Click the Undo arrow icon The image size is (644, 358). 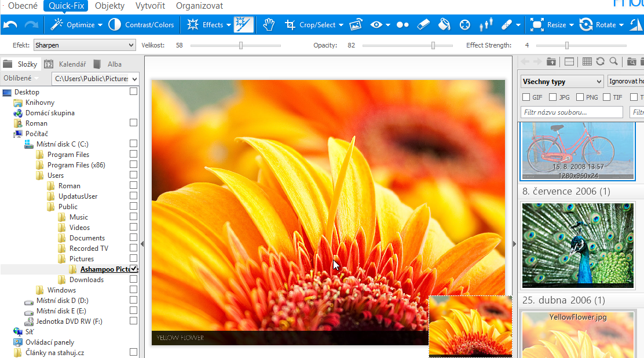(10, 25)
